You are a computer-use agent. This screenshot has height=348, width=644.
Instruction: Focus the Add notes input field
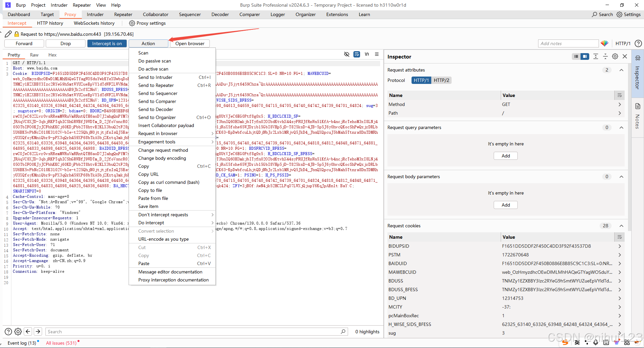tap(568, 43)
